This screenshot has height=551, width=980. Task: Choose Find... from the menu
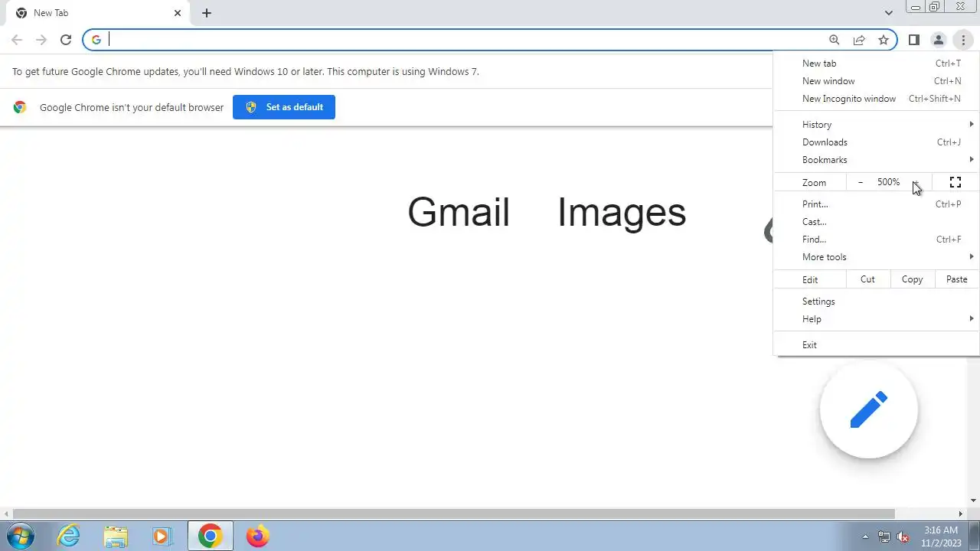point(877,240)
